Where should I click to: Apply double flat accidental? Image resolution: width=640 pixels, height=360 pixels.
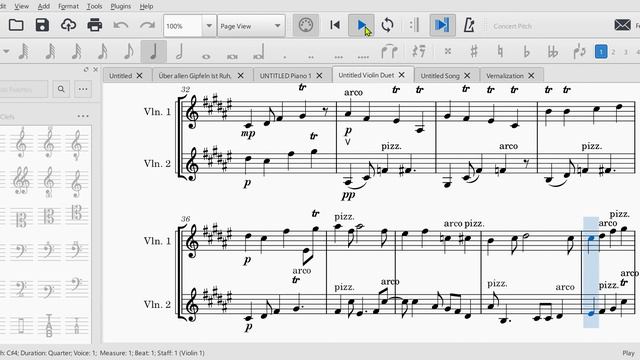pos(553,51)
